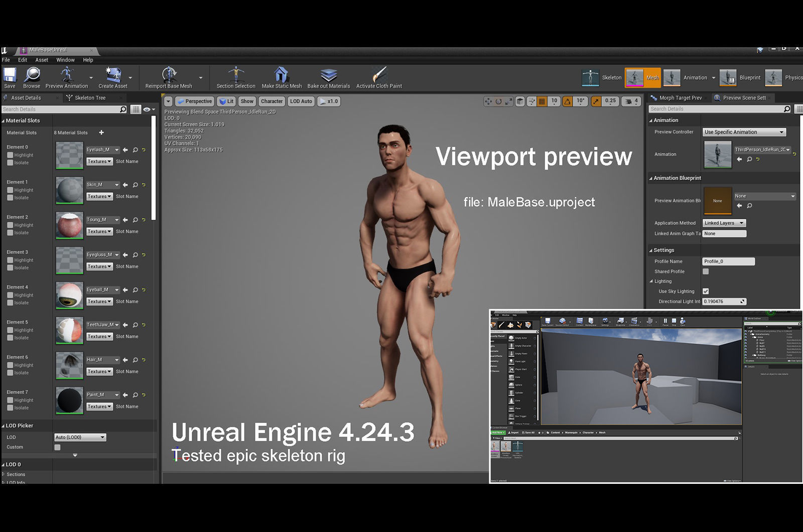Screen dimensions: 803x532
Task: Open the details view options grid icon
Action: pyautogui.click(x=136, y=109)
